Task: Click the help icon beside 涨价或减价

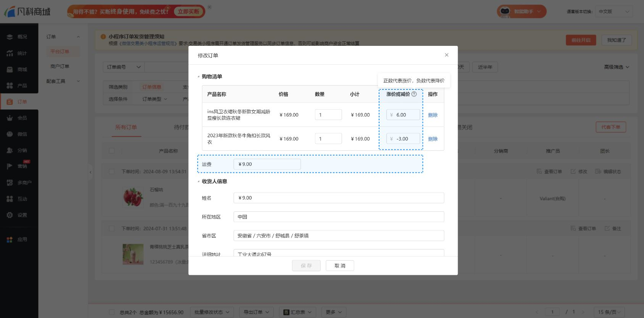Action: (x=414, y=94)
